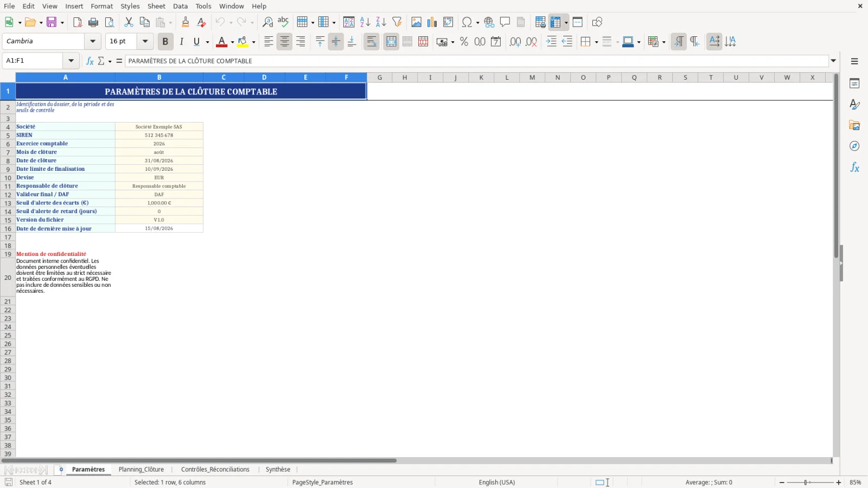The image size is (868, 488).
Task: Copy selection to clipboard
Action: click(144, 22)
